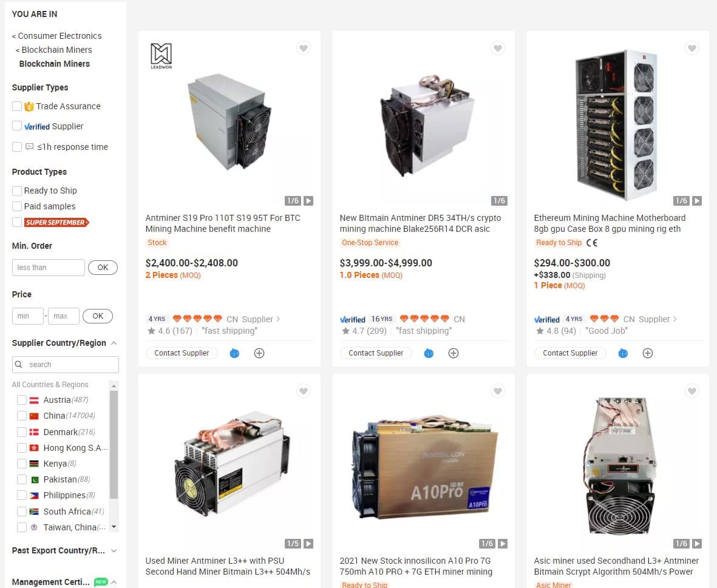Play video for Antminer S19 Pro listing

coord(308,201)
